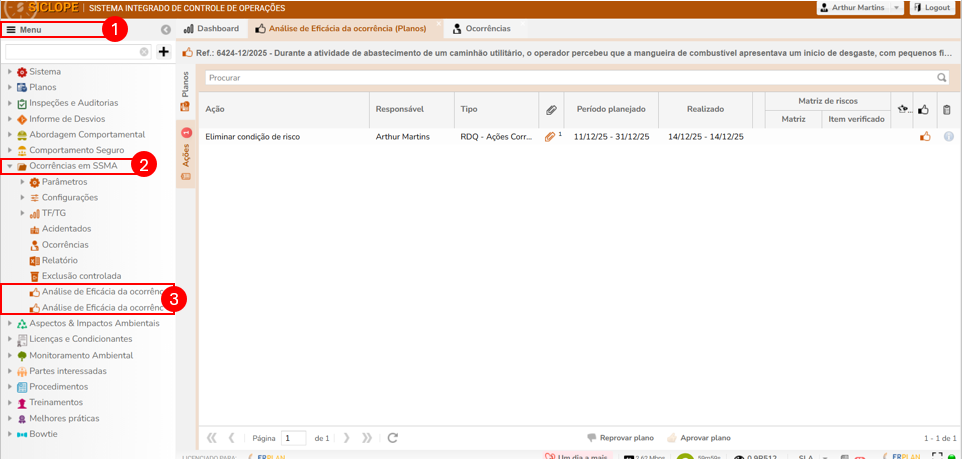Screen dimensions: 962x459
Task: Collapse the Ocorrências em SSMA node
Action: 10,166
